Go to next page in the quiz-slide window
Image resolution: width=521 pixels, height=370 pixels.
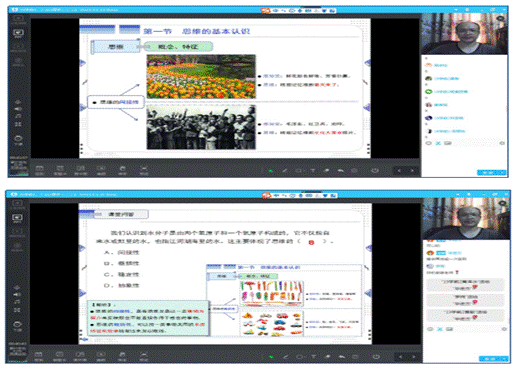[x=414, y=357]
